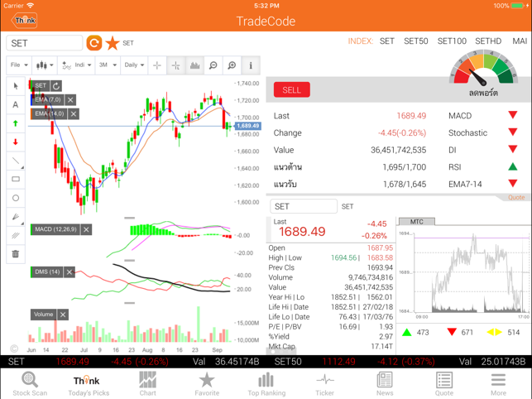Open Top Ranking tab
Viewport: 532px width, 399px height.
point(266,384)
